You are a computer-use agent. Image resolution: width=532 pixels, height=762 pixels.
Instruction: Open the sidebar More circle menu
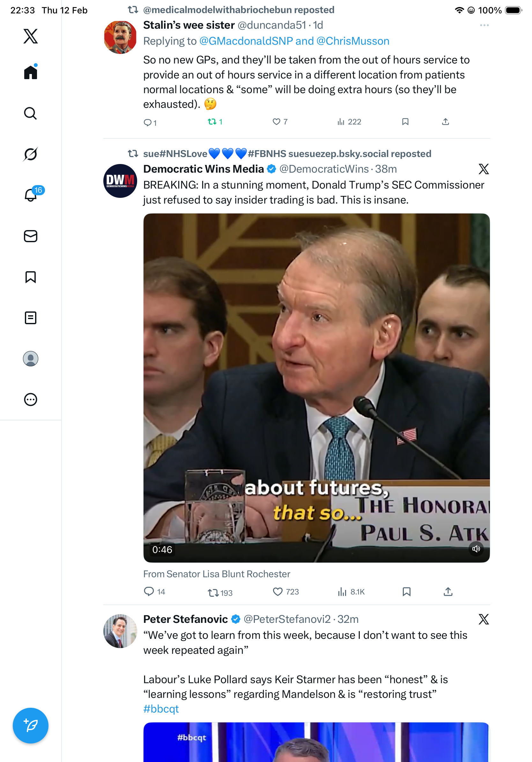click(x=31, y=400)
